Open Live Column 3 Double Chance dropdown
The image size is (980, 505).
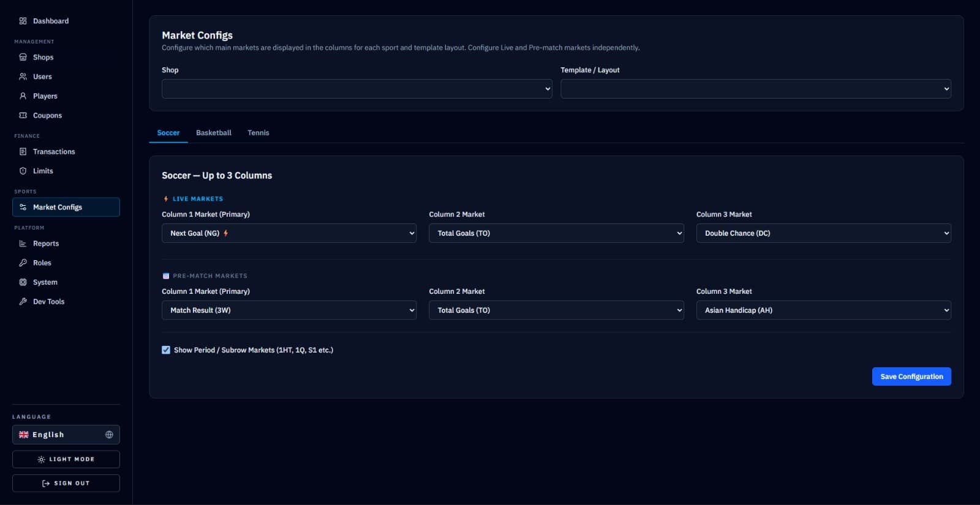tap(824, 233)
